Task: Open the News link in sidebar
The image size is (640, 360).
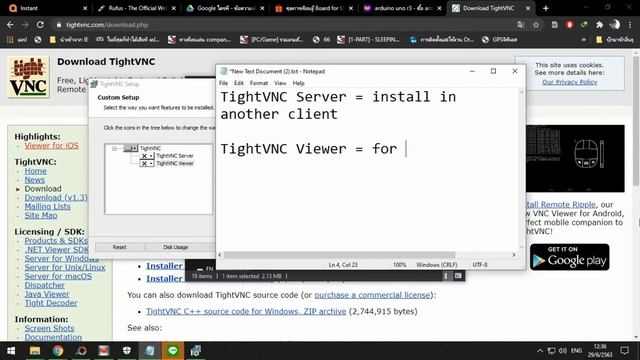Action: 35,180
